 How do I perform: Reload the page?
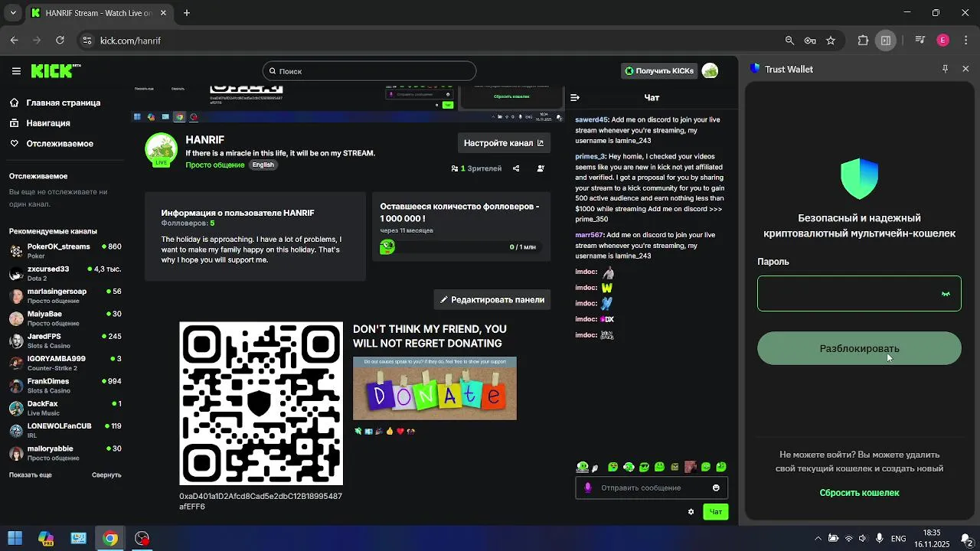60,41
